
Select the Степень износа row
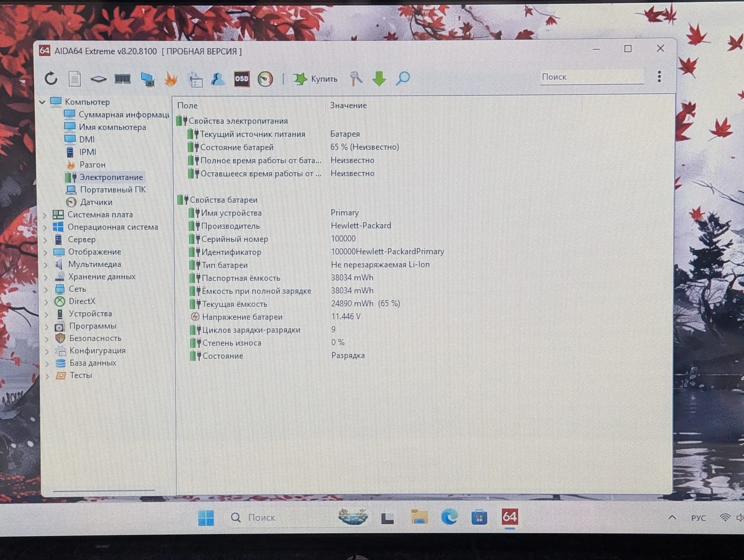267,343
